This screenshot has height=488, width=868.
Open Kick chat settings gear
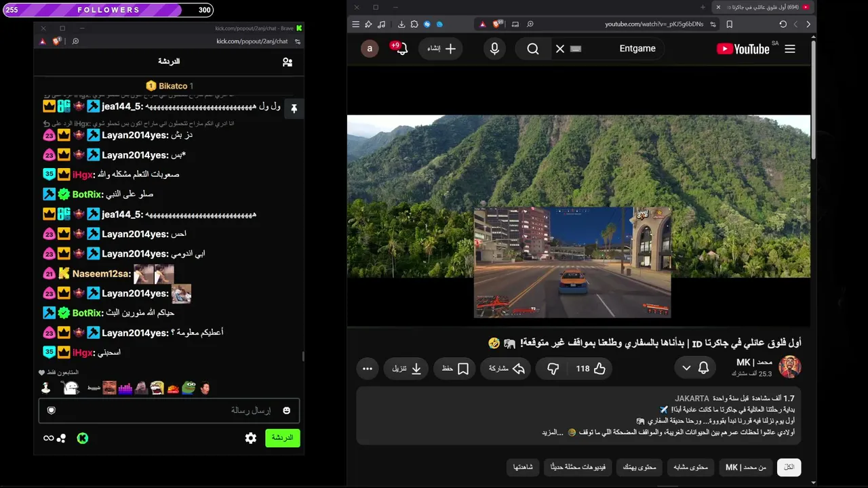251,438
